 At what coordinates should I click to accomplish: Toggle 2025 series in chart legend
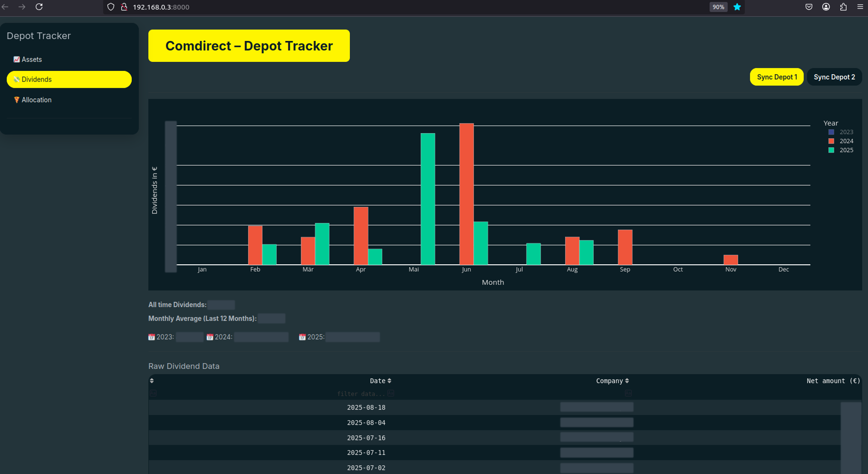[841, 150]
